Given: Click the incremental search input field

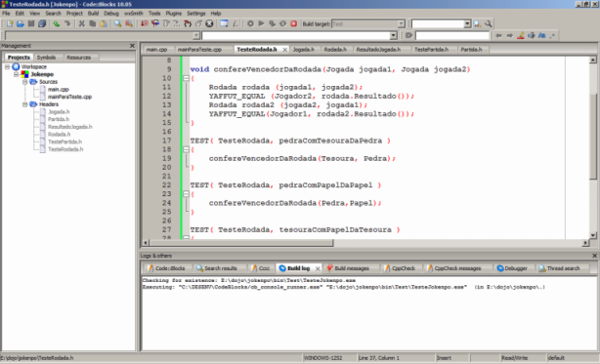Looking at the screenshot, I should 452,35.
